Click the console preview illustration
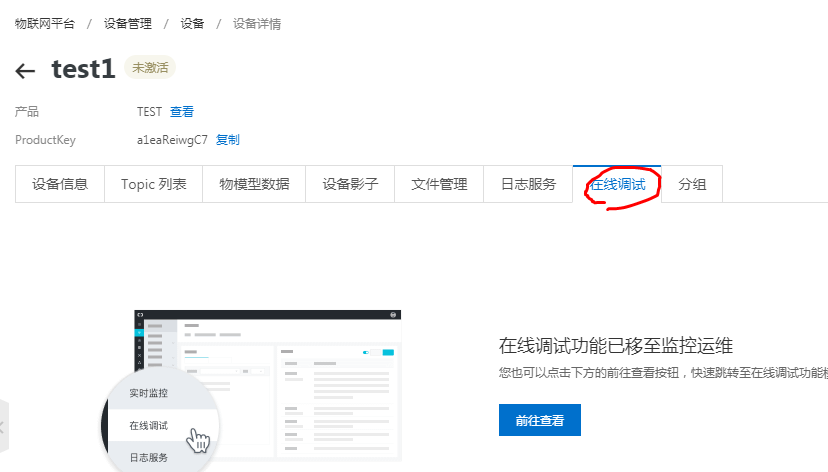828x472 pixels. (x=252, y=390)
